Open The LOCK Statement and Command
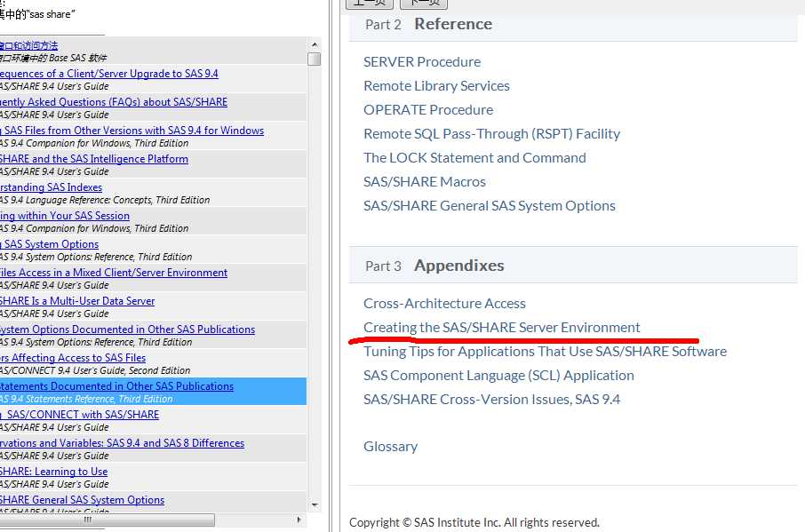Screen dimensions: 805x532 (474, 158)
